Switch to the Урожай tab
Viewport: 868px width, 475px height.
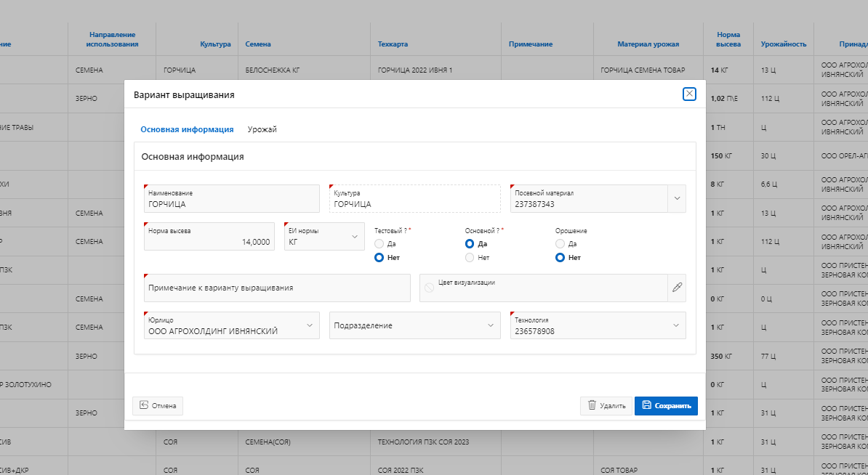click(262, 129)
